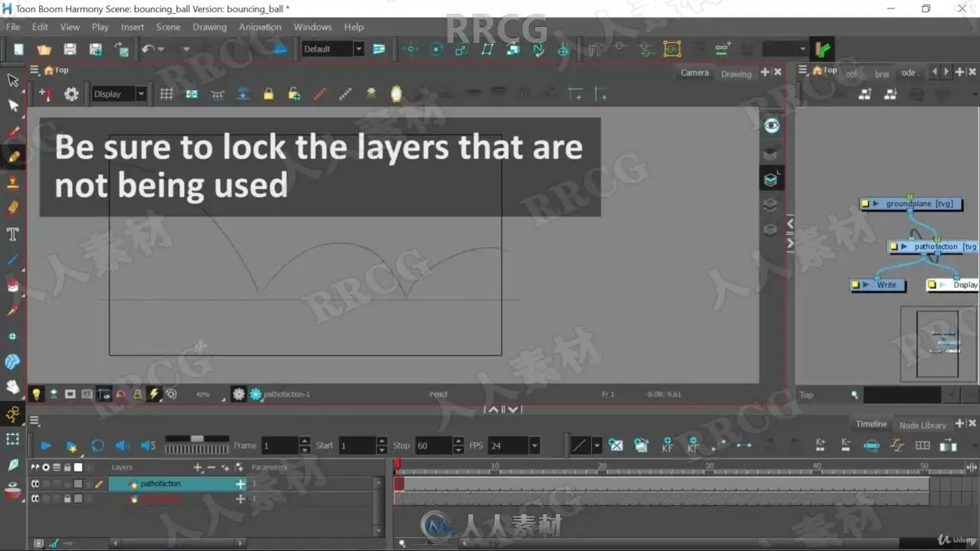This screenshot has width=980, height=551.
Task: Select the Text tool
Action: (13, 233)
